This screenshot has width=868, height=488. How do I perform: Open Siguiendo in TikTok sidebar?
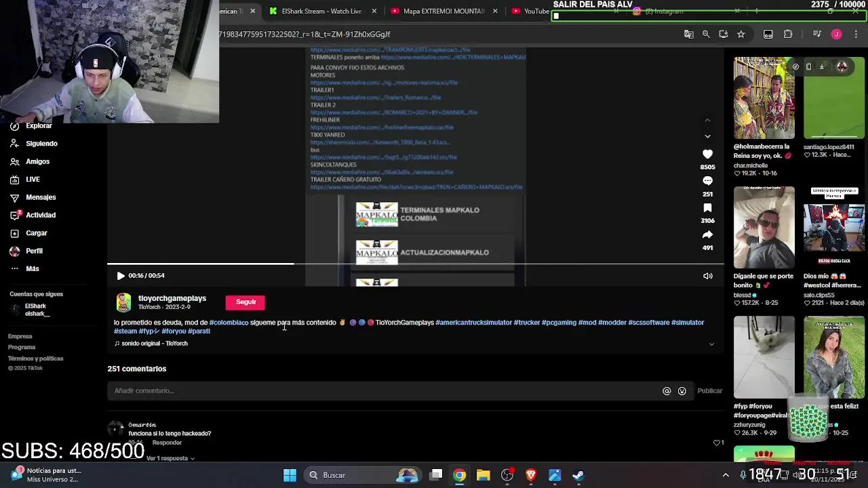pos(34,144)
